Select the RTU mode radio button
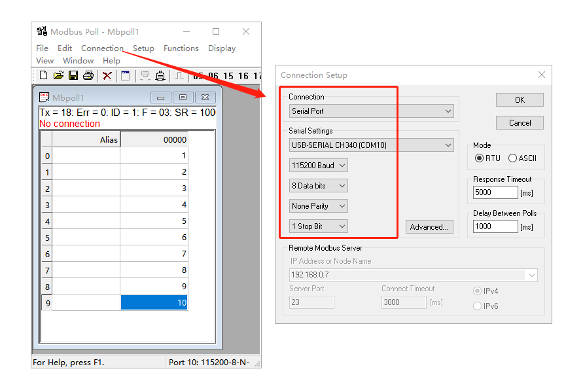 (x=480, y=158)
